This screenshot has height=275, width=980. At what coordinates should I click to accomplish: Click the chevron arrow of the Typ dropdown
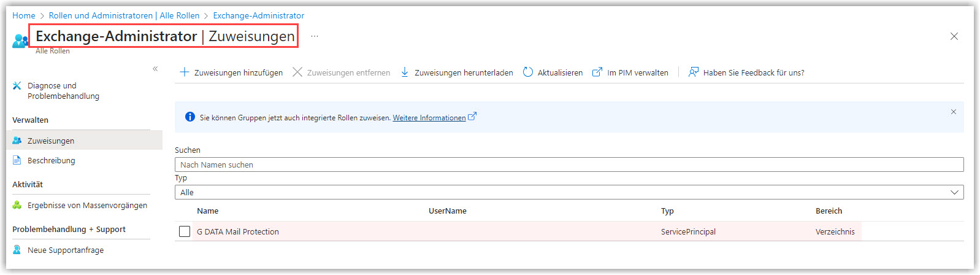coord(954,192)
